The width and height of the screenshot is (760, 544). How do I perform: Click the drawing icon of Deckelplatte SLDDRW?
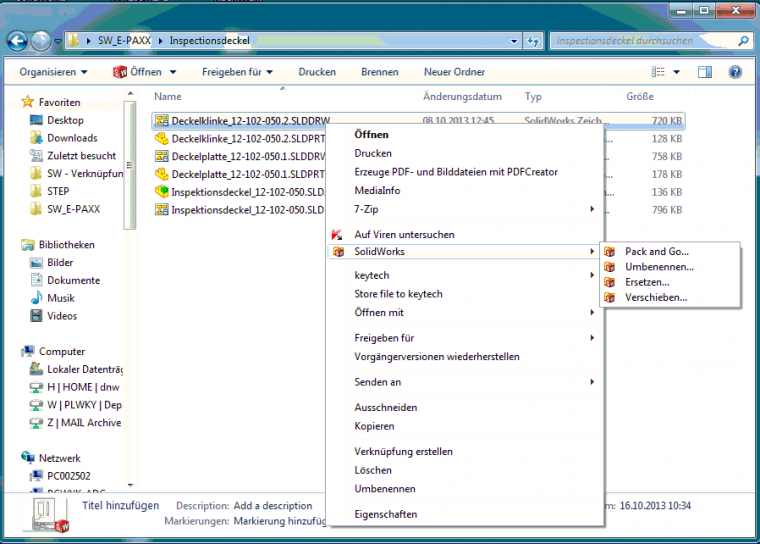pyautogui.click(x=161, y=156)
